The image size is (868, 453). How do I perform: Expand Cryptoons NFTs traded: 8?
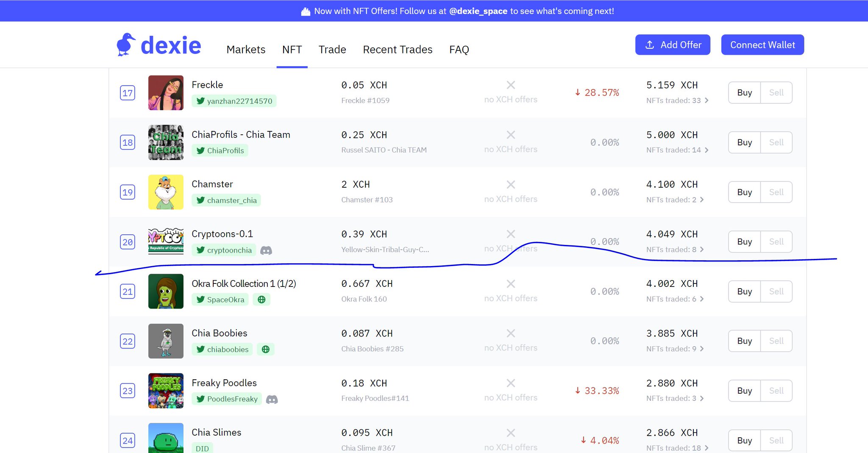click(675, 250)
